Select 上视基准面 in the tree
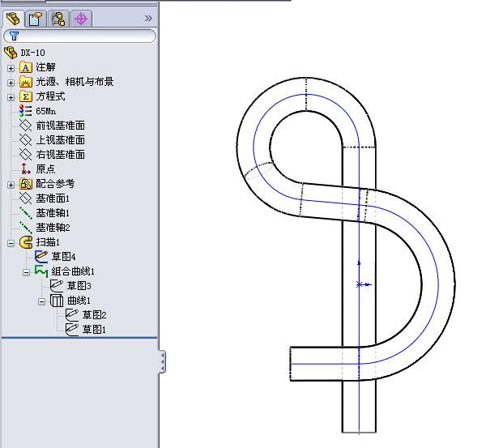Screen dimensions: 503x448 coord(60,140)
